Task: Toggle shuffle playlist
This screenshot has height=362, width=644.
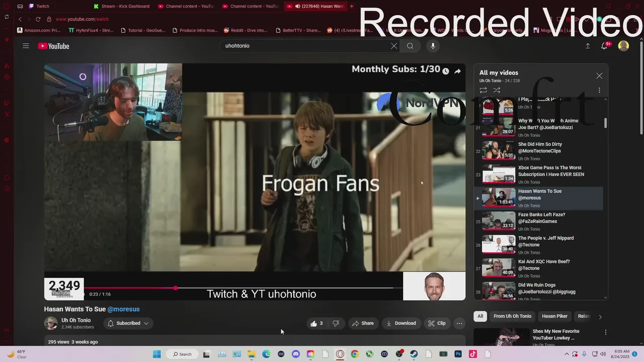Action: point(497,90)
